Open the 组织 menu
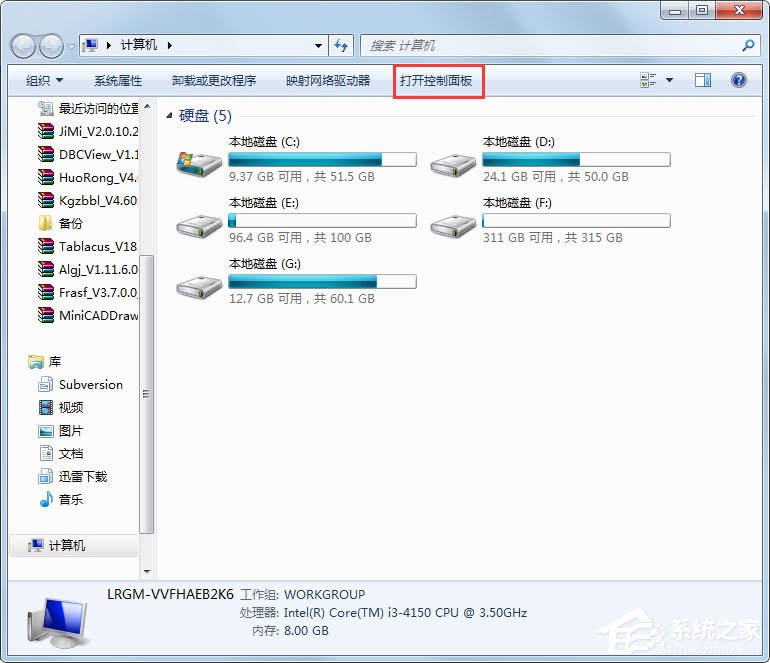 pos(44,80)
